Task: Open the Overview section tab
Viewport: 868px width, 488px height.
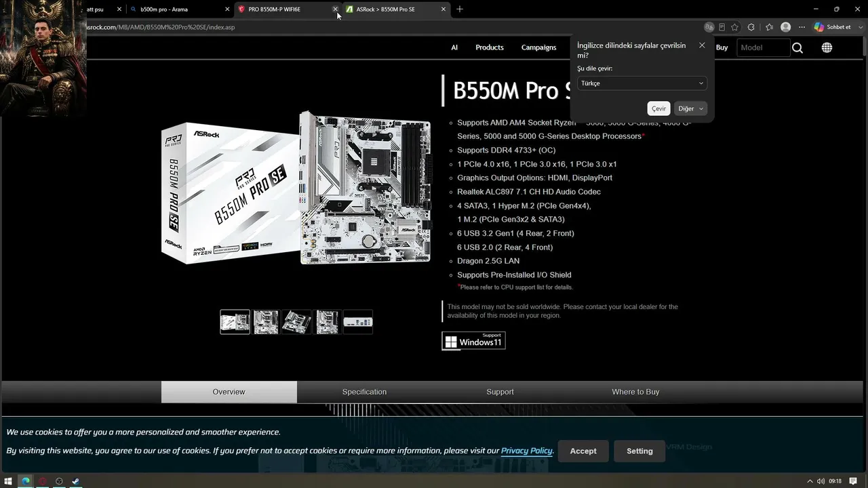Action: click(x=229, y=392)
